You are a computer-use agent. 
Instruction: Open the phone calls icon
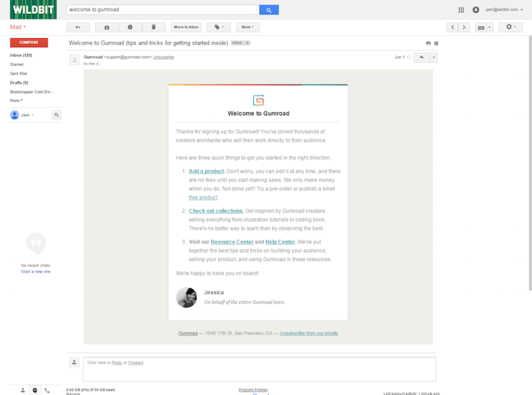click(x=47, y=390)
